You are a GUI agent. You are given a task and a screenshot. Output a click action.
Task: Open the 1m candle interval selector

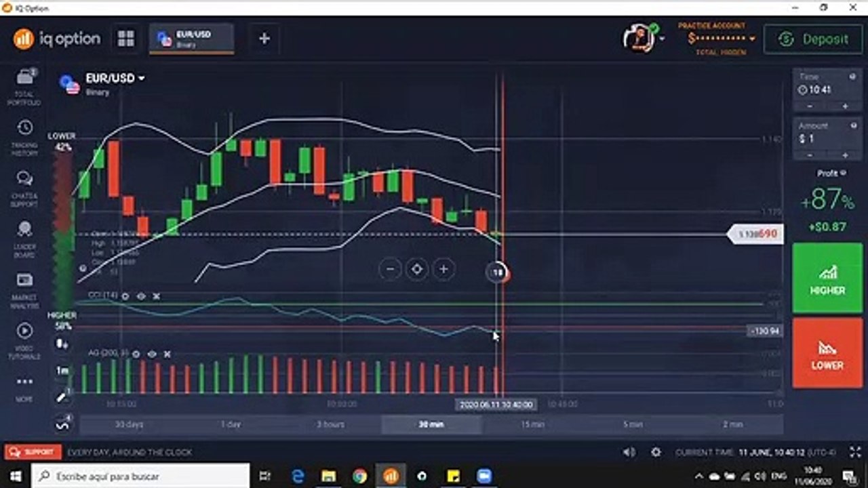[62, 371]
